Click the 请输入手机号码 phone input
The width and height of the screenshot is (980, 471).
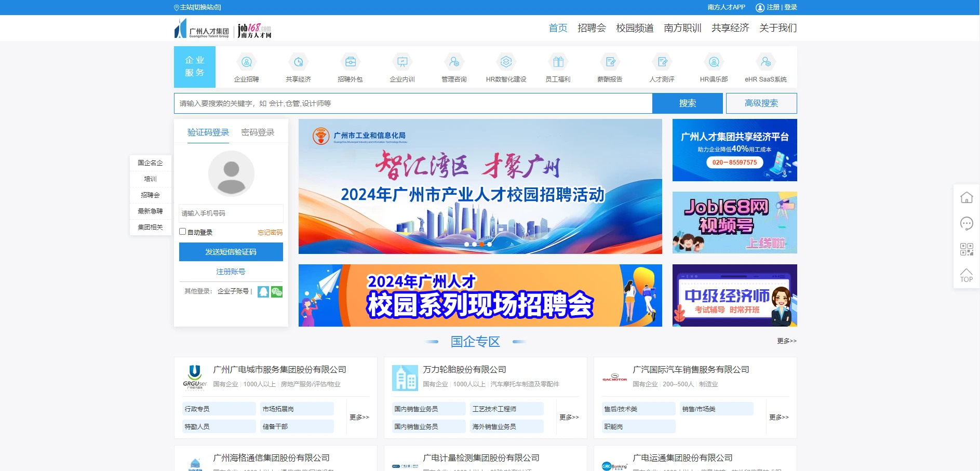231,213
